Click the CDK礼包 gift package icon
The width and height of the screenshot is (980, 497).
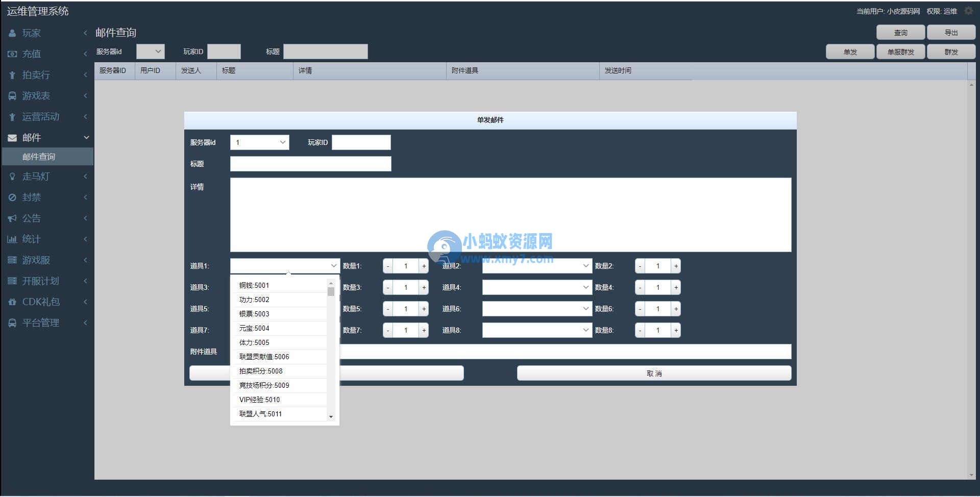click(12, 302)
